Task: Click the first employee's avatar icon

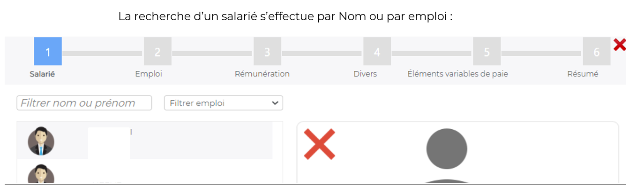Action: pos(41,141)
